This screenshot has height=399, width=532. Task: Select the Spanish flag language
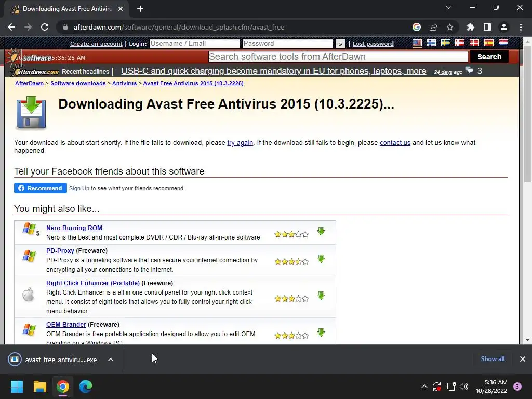point(488,43)
